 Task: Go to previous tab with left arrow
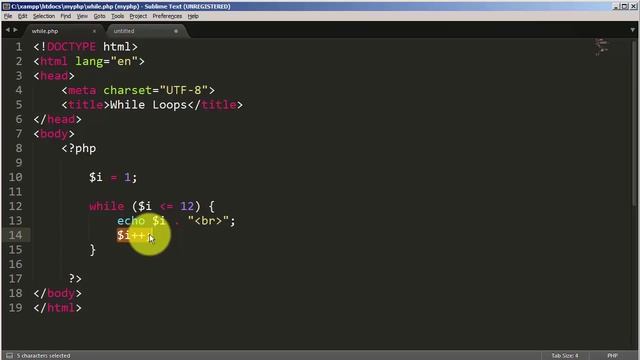point(7,30)
